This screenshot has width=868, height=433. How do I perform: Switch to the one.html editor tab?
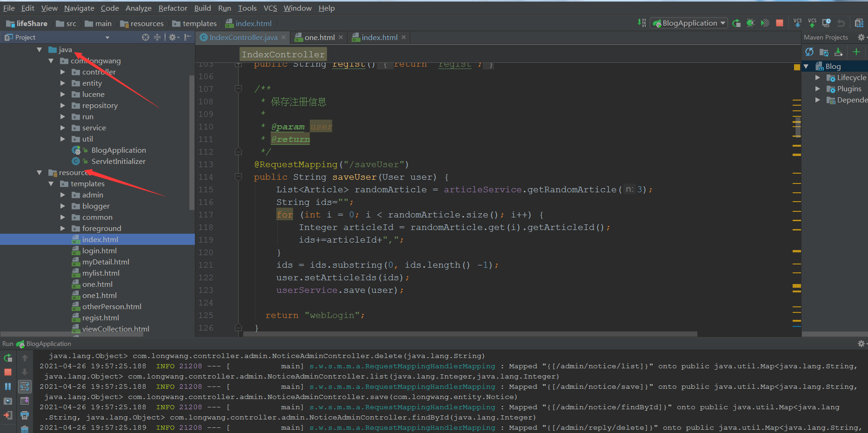[319, 37]
